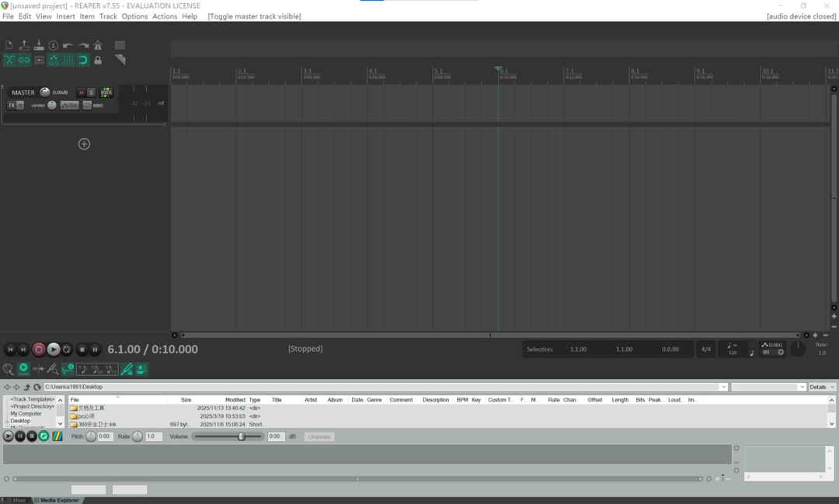Click the Undo arrow in toolbar
Image resolution: width=839 pixels, height=504 pixels.
tap(68, 46)
